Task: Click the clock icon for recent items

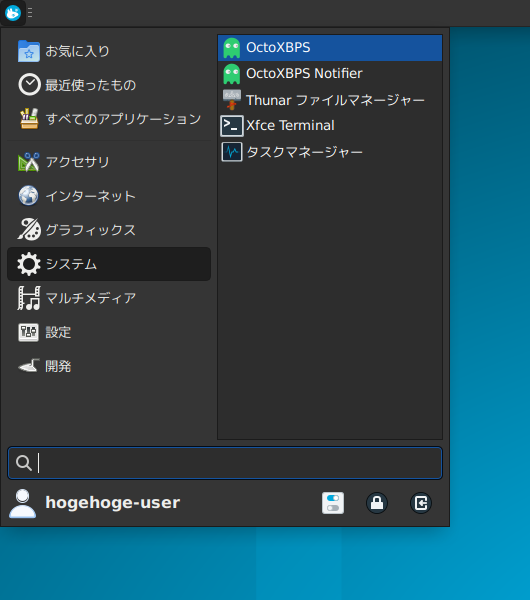Action: 29,85
